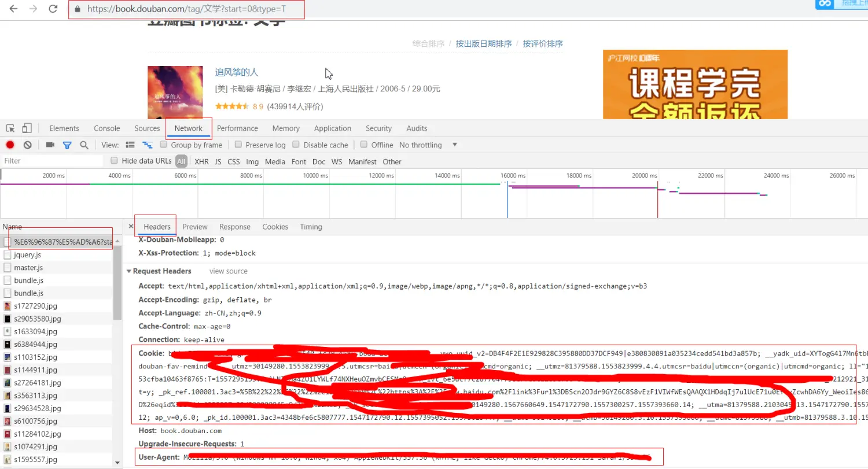Reload the Douban page in the browser
The image size is (868, 469).
54,9
